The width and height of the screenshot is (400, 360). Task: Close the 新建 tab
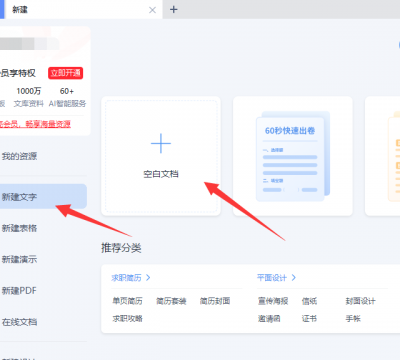152,10
